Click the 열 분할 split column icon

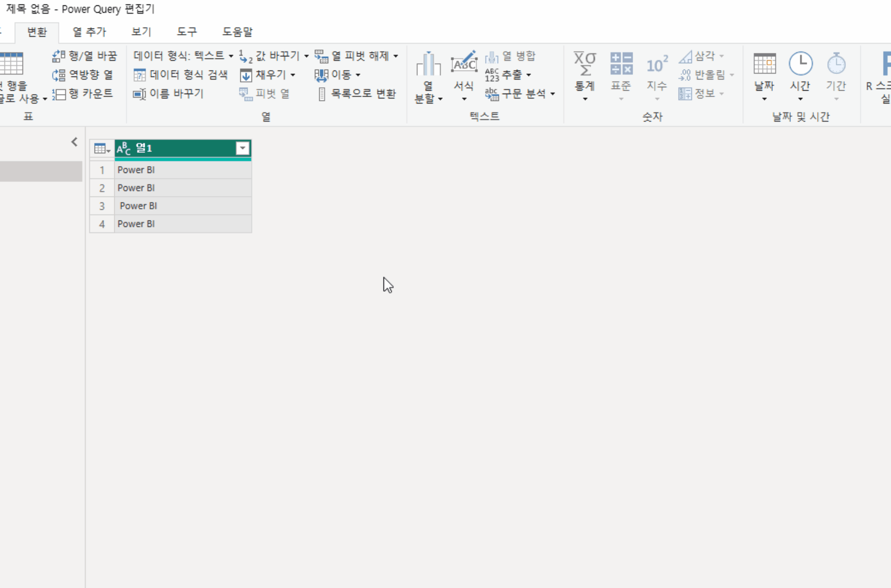428,64
